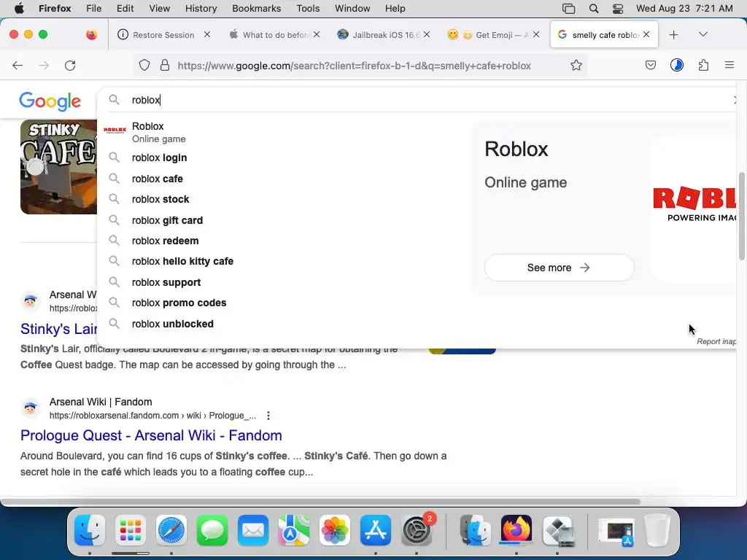Bookmark this page with the star icon

coord(576,65)
